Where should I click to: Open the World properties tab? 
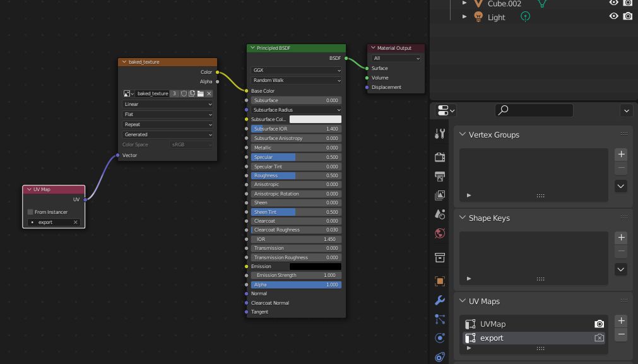[x=440, y=233]
